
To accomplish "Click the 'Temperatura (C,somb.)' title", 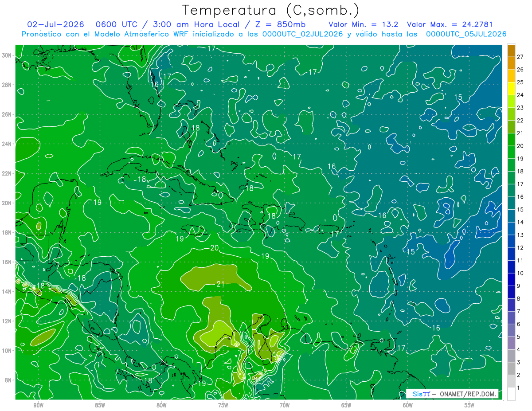I will click(x=271, y=10).
